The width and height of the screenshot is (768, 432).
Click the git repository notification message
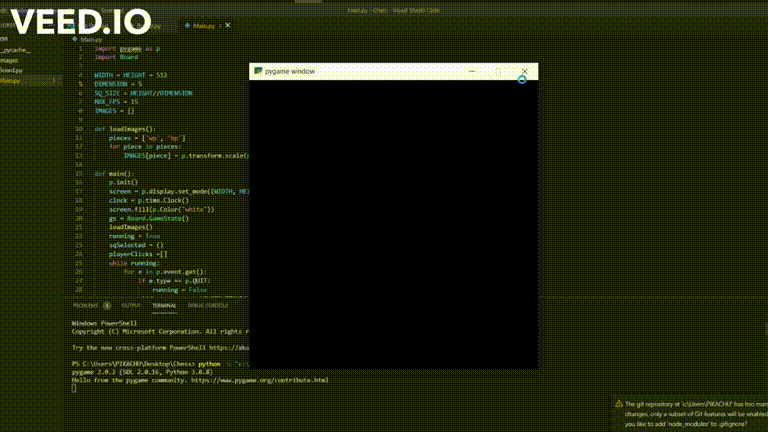(696, 414)
